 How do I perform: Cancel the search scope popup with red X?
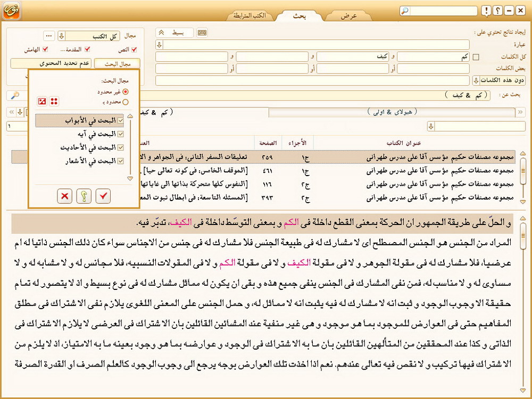pyautogui.click(x=65, y=196)
